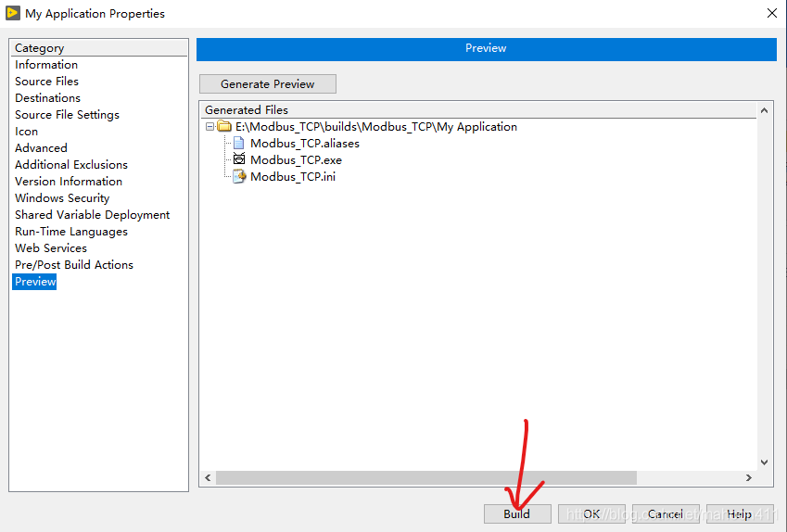Select the Web Services category
The height and width of the screenshot is (532, 787).
[51, 248]
